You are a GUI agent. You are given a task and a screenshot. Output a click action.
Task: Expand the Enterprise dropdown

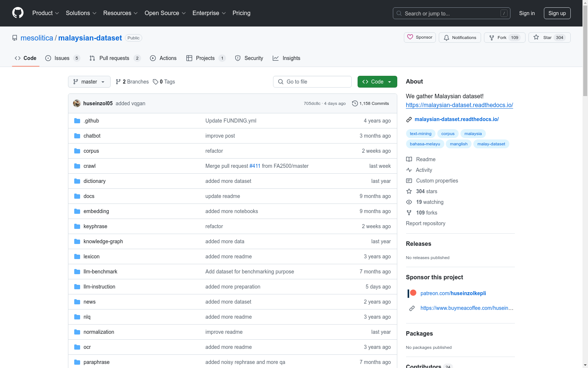coord(209,13)
